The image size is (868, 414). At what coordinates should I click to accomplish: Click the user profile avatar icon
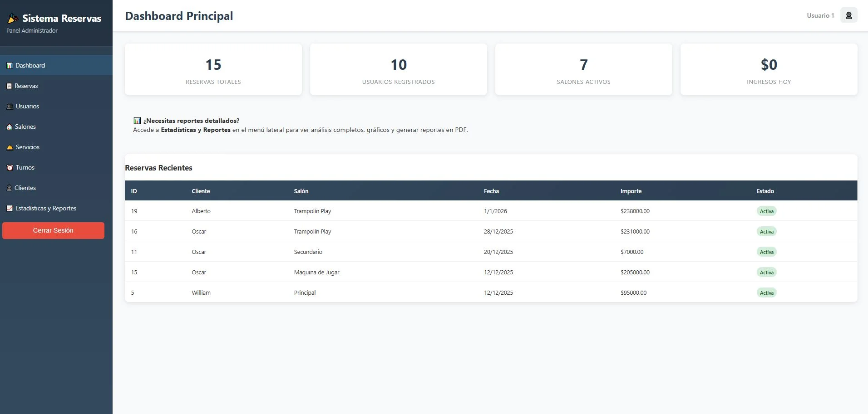[848, 15]
